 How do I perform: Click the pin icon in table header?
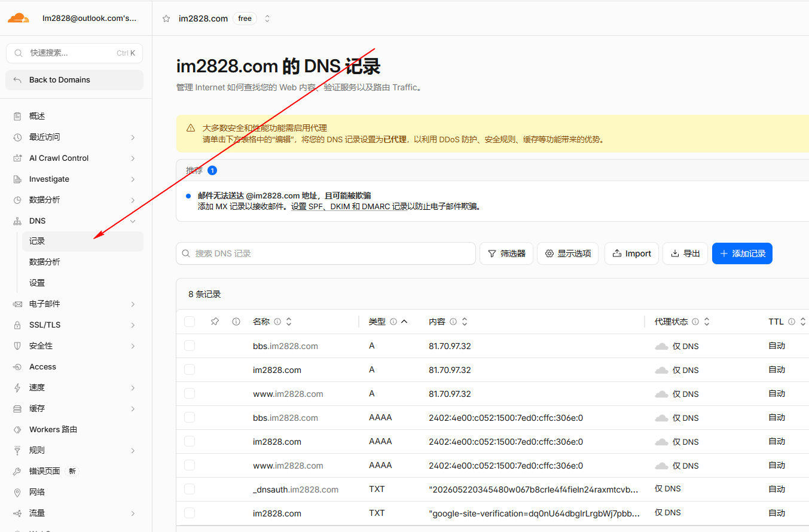(x=215, y=322)
